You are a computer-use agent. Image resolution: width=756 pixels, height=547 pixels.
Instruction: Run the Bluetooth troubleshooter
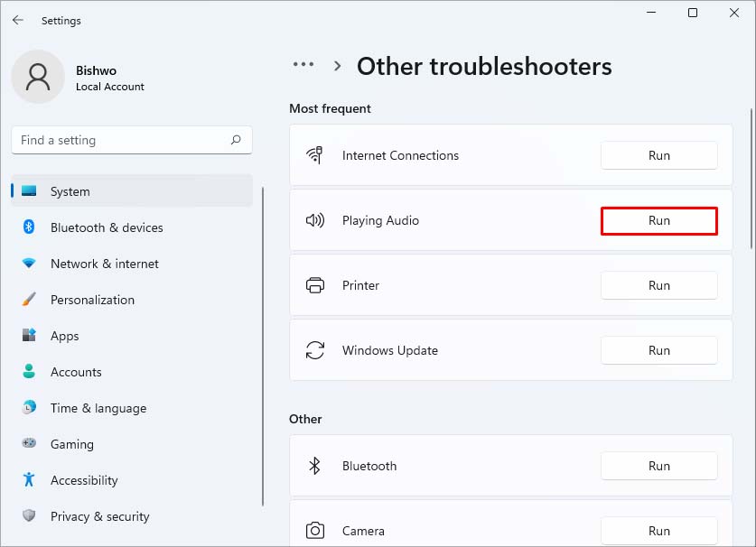click(x=659, y=466)
